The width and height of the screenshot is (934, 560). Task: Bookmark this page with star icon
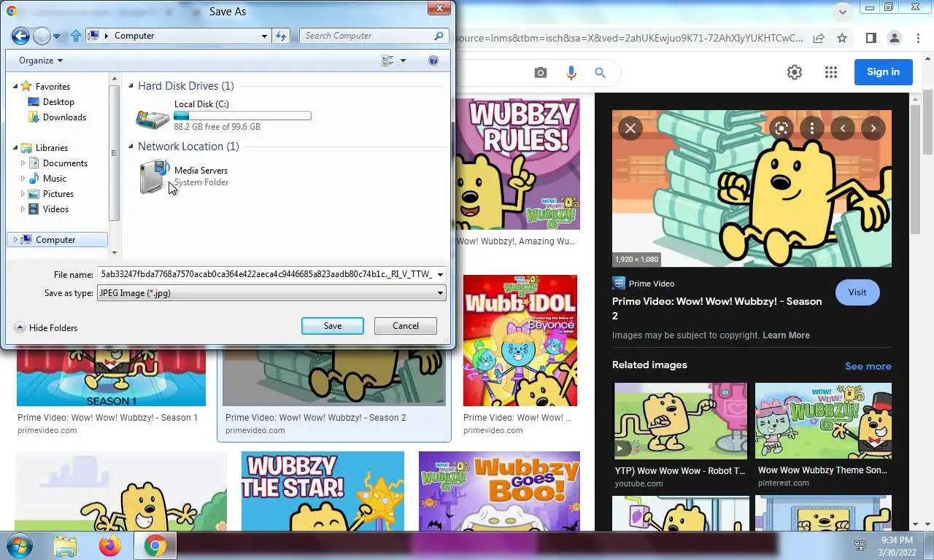(x=842, y=38)
